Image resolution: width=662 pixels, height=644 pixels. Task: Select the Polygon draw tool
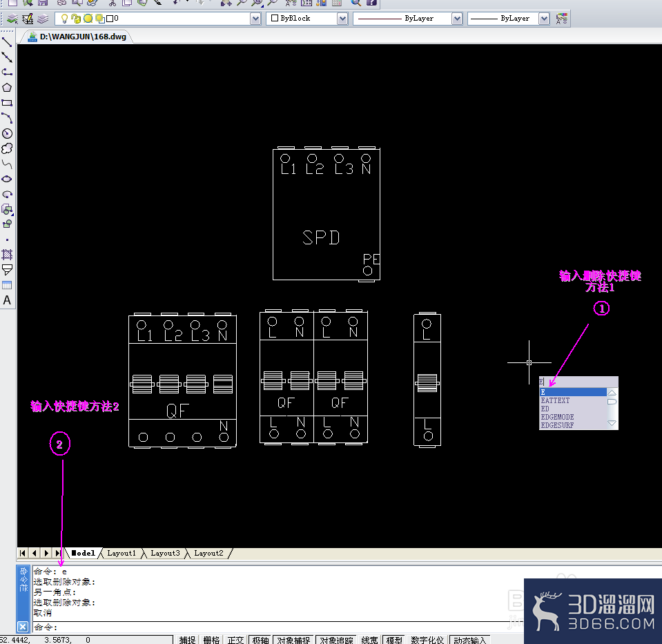coord(7,88)
